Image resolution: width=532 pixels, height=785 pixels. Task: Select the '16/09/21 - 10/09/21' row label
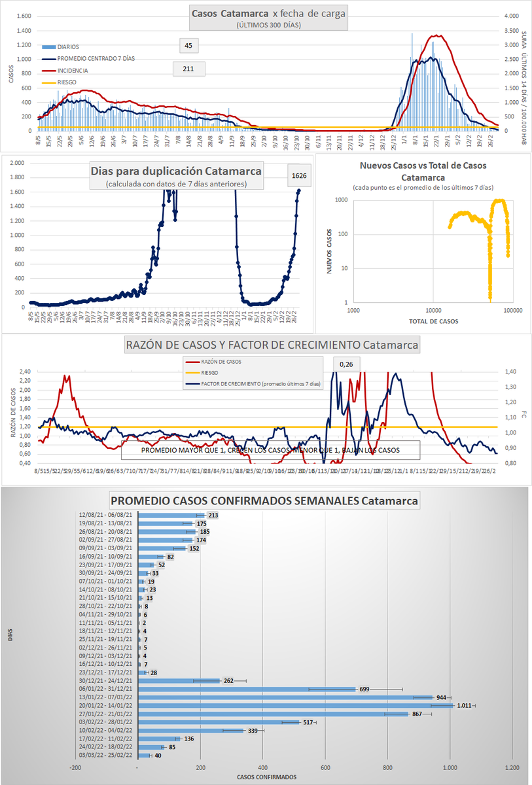(x=105, y=556)
